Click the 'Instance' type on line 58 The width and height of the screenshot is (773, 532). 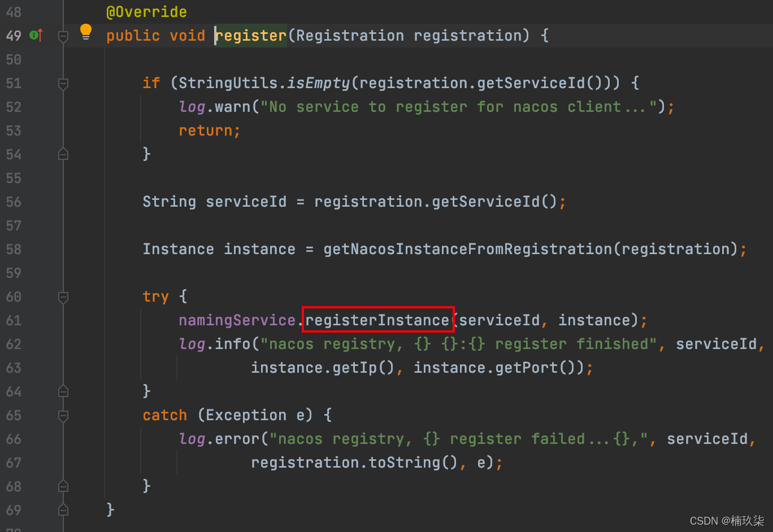179,249
